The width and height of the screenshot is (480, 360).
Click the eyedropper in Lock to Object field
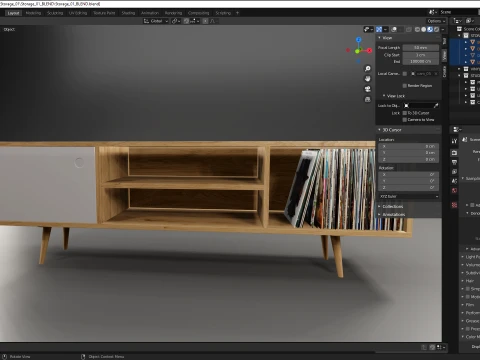436,106
